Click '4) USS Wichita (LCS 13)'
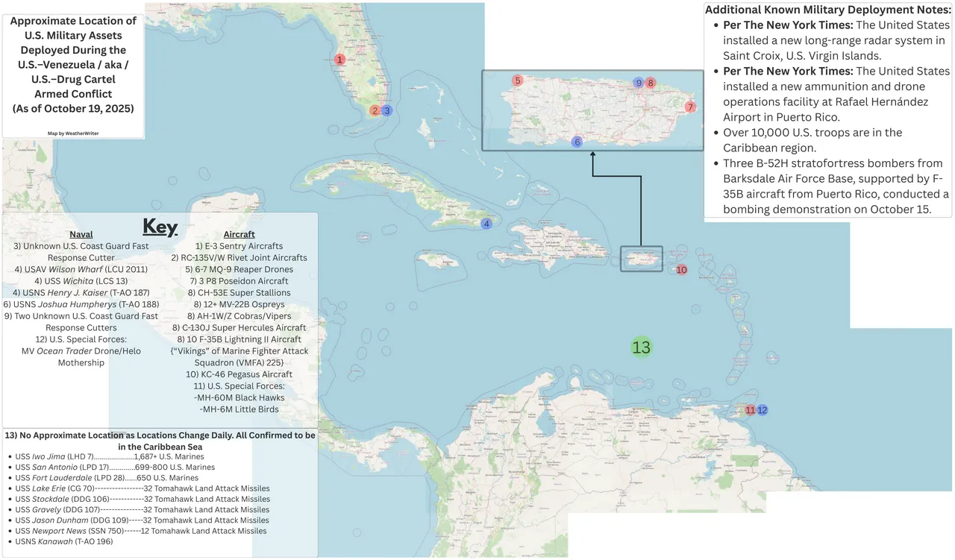 pos(81,281)
